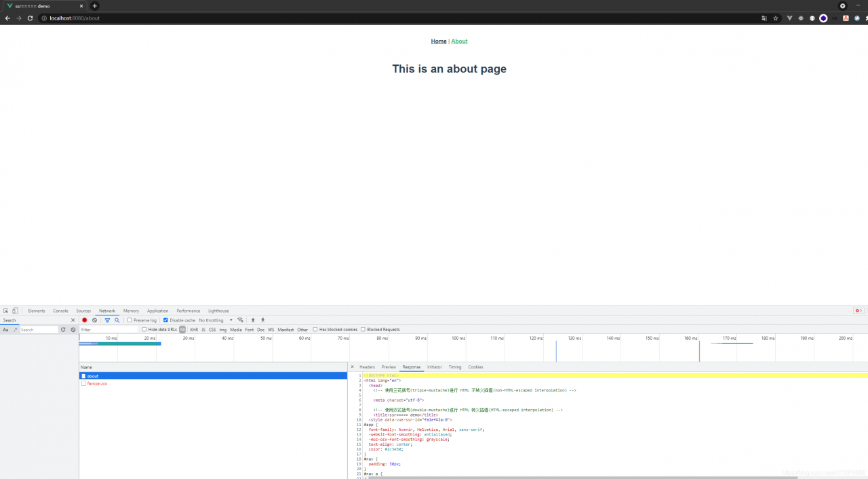Click the About navigation link
Screen dimensions: 868x479
coord(460,41)
